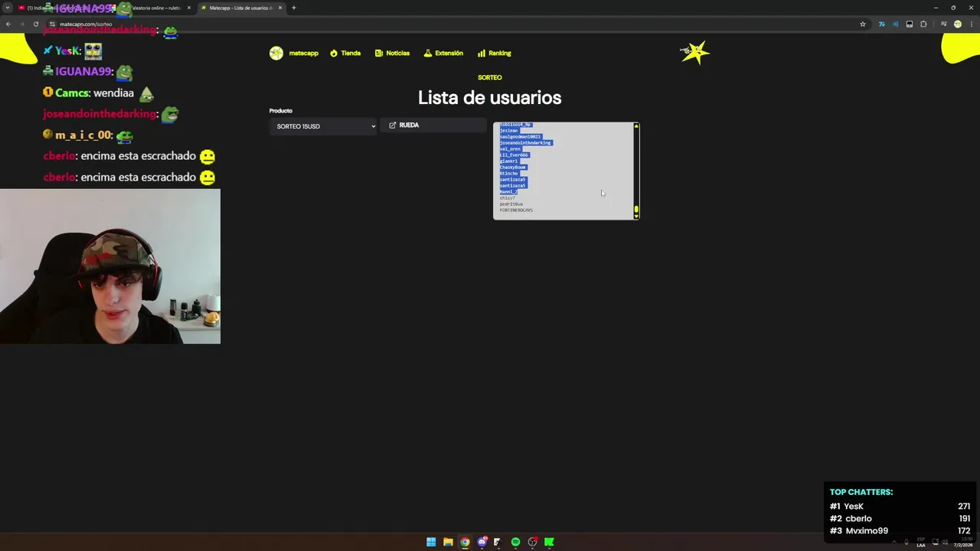Go to the Extensión page

point(443,53)
